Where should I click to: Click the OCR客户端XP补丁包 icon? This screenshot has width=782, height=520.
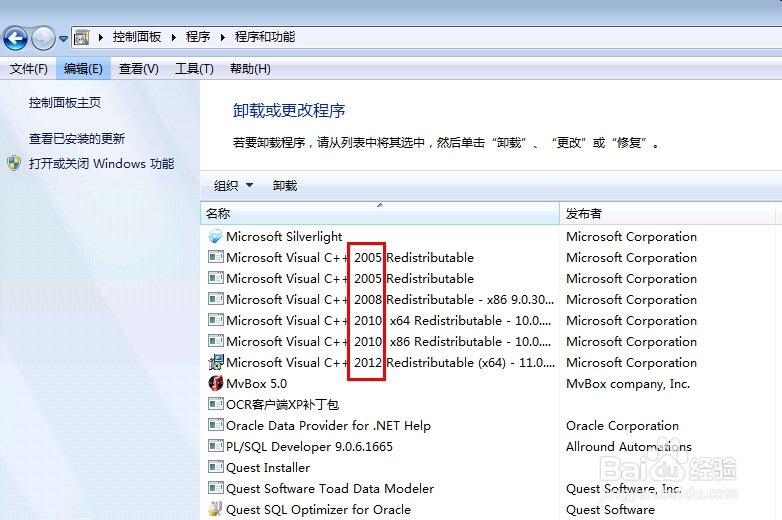[215, 404]
